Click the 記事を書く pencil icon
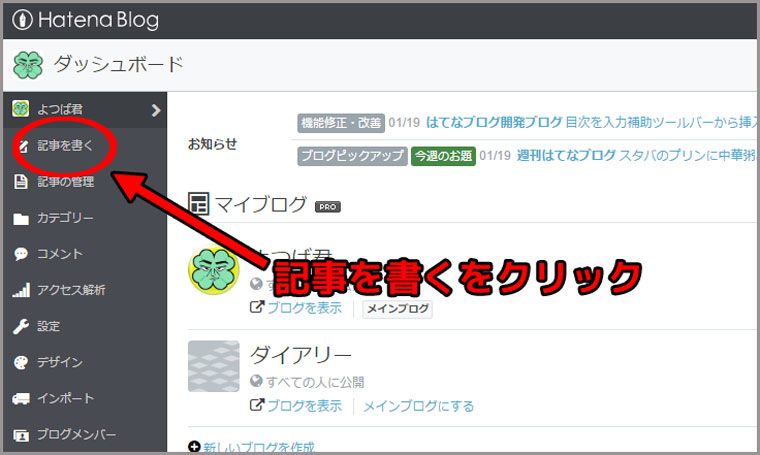The width and height of the screenshot is (760, 455). [21, 145]
